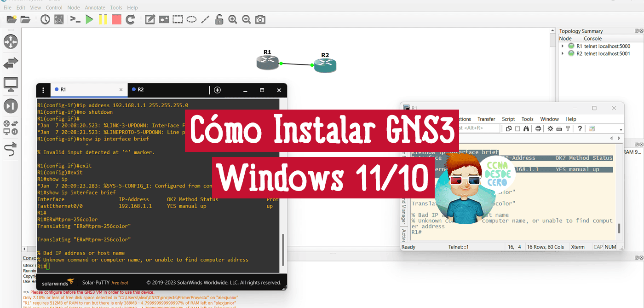Open an existing project folder
The image size is (644, 308).
point(25,19)
